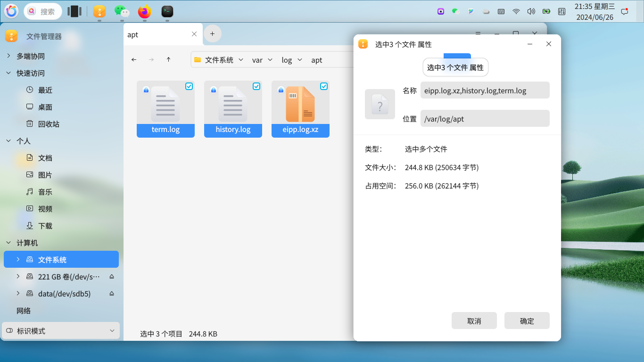Toggle the 标识模式 switch
Viewport: 644px width, 362px height.
(x=9, y=331)
